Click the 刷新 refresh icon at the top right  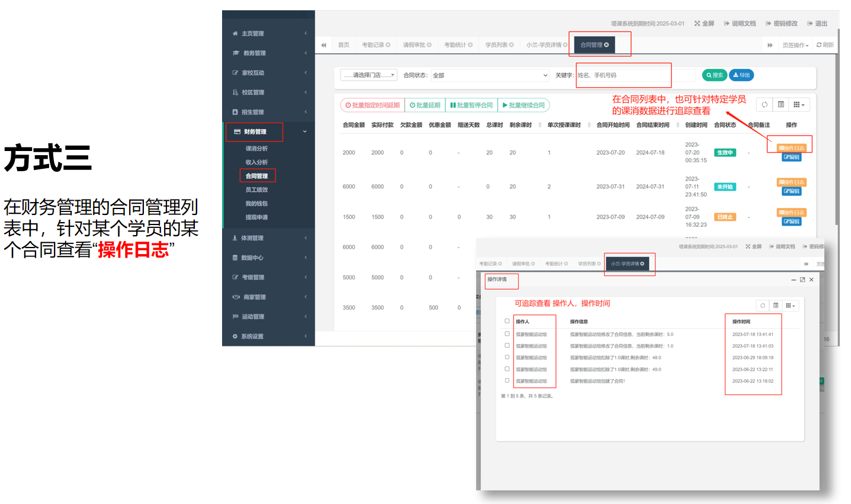click(824, 45)
